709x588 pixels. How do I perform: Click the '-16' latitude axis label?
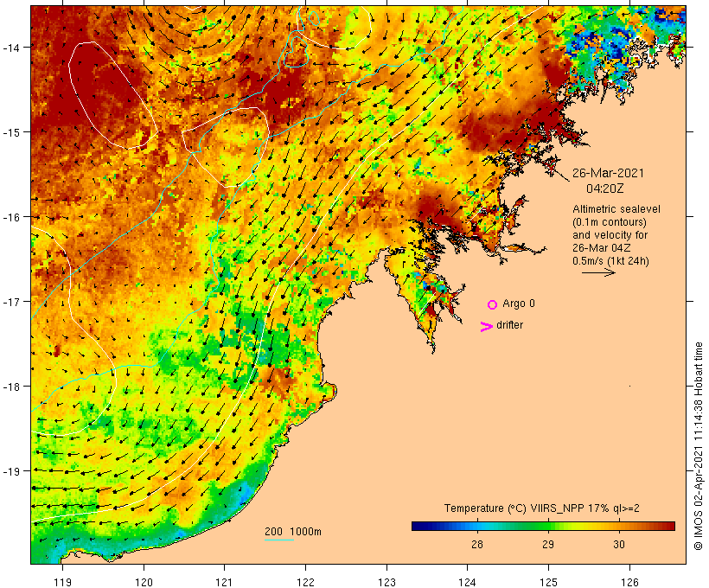[x=10, y=217]
